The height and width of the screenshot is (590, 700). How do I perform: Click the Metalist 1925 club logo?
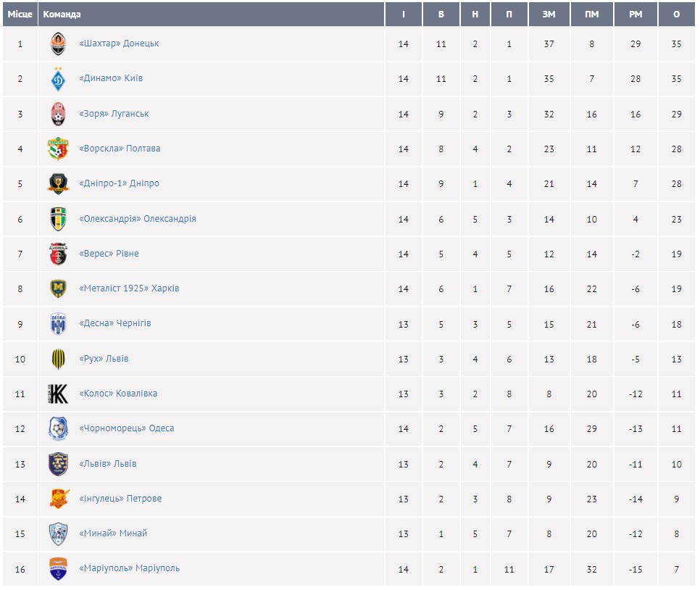(x=58, y=288)
